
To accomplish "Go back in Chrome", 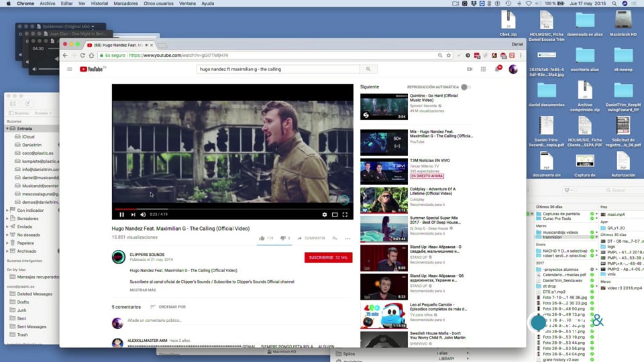I will click(x=65, y=55).
